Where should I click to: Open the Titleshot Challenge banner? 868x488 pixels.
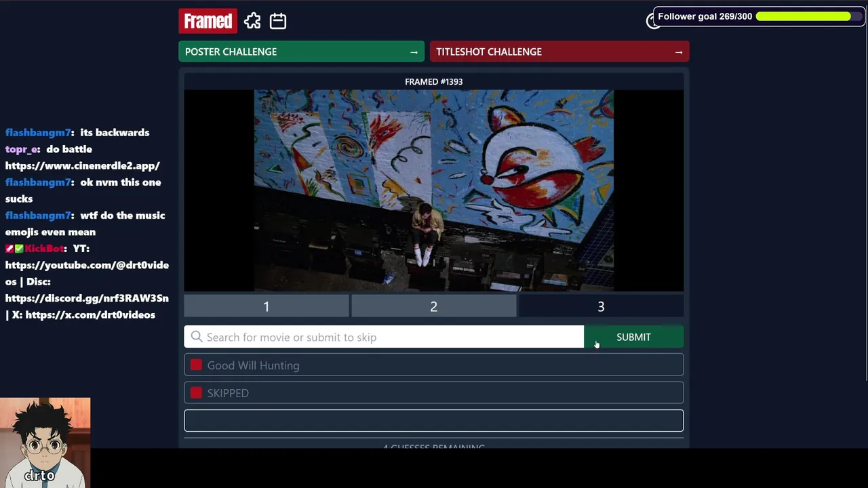point(559,52)
